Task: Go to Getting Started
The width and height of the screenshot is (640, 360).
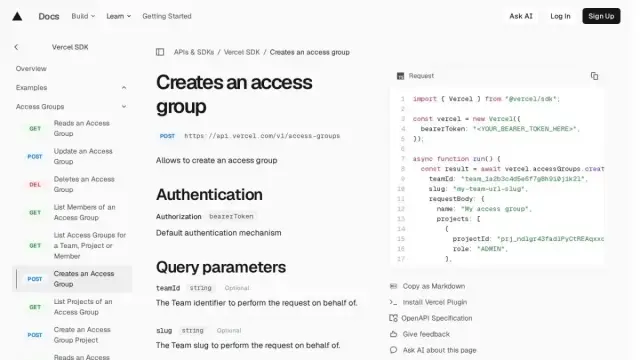Action: point(167,16)
